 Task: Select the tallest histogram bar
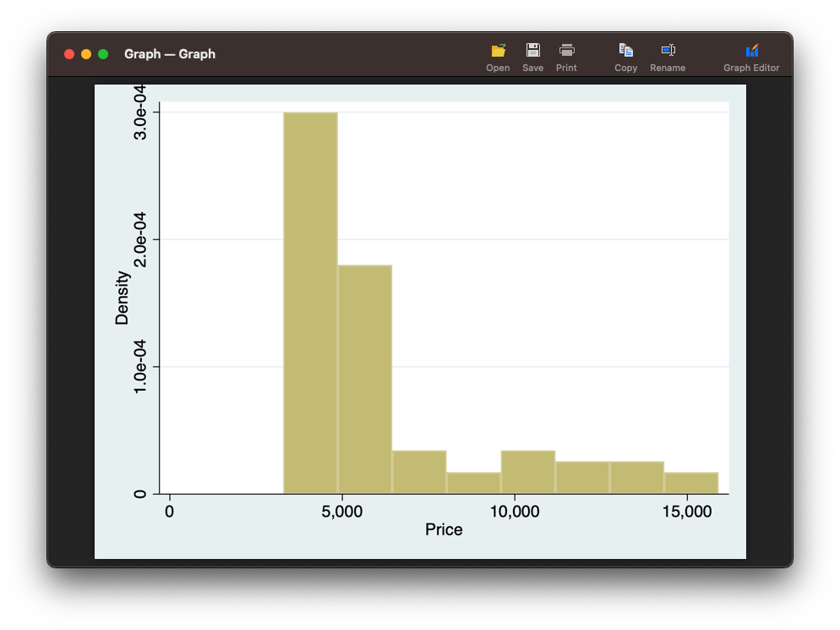(310, 303)
